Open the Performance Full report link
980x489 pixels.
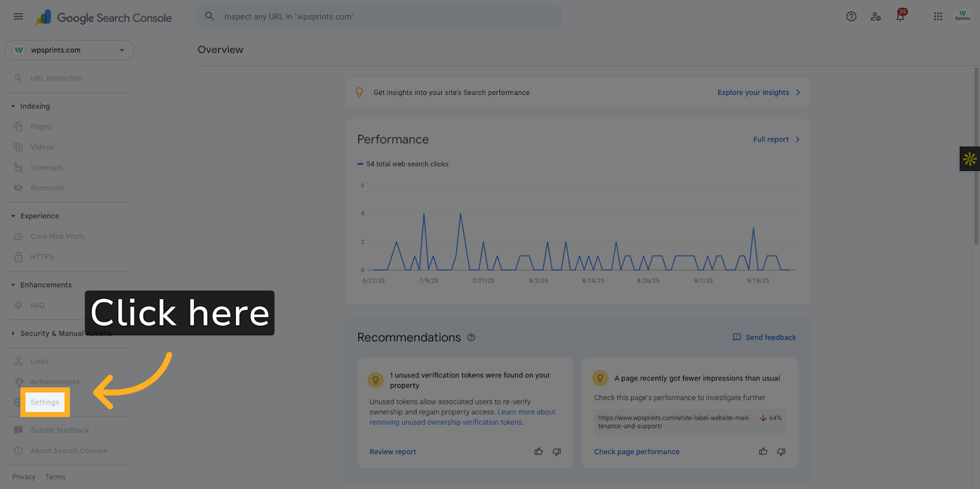click(775, 140)
